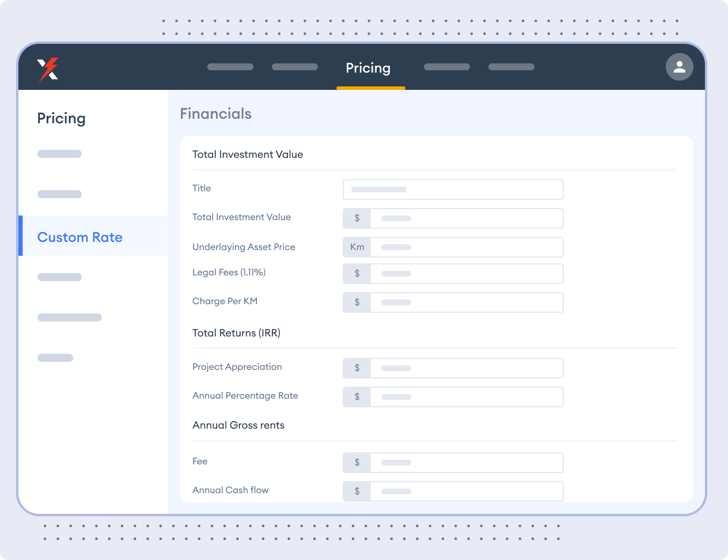Click the Annual Gross rents section header
Viewport: 728px width, 560px height.
click(x=238, y=425)
